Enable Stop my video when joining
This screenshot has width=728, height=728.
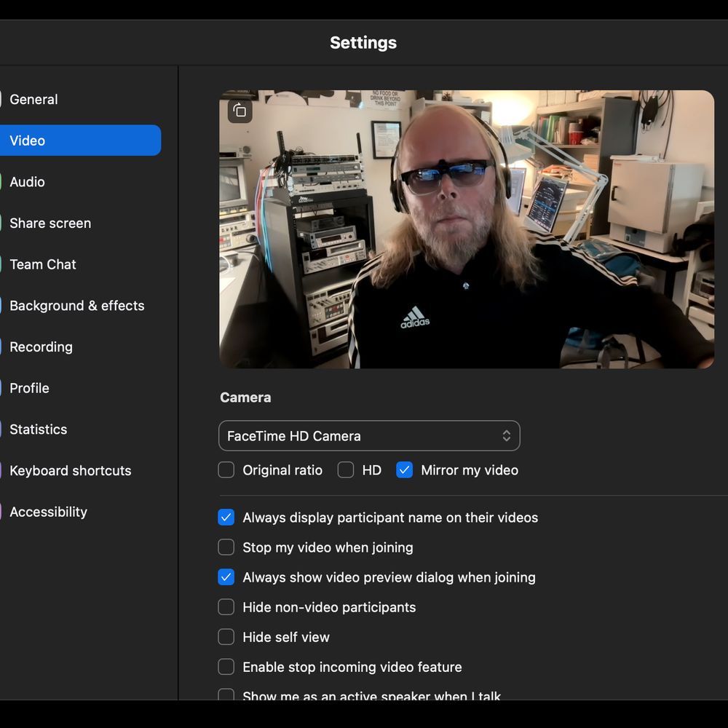[226, 547]
